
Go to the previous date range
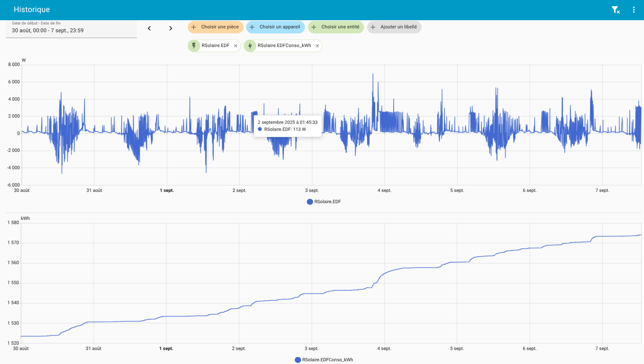[149, 28]
